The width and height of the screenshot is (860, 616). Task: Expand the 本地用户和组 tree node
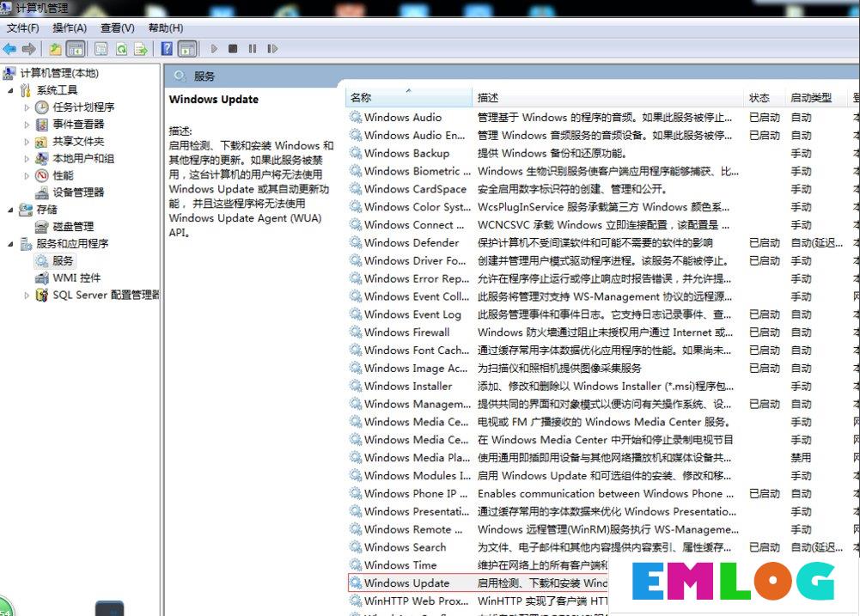(27, 159)
